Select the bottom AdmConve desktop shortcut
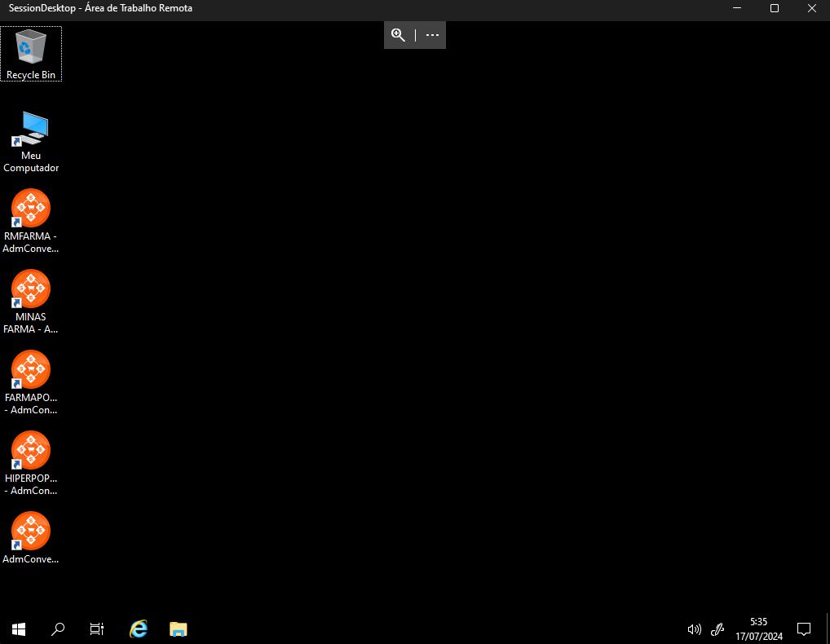 point(31,531)
